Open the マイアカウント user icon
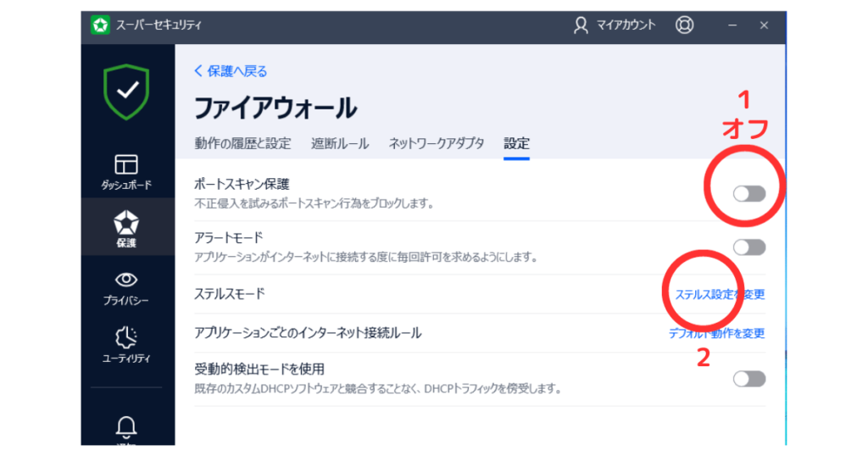Image resolution: width=868 pixels, height=456 pixels. tap(581, 25)
